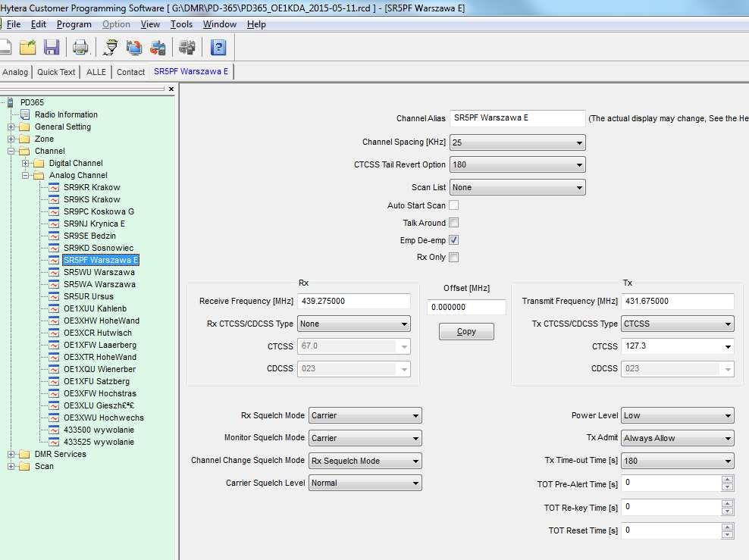Image resolution: width=749 pixels, height=560 pixels.
Task: Click the Digital Channel folder icon
Action: pyautogui.click(x=39, y=163)
